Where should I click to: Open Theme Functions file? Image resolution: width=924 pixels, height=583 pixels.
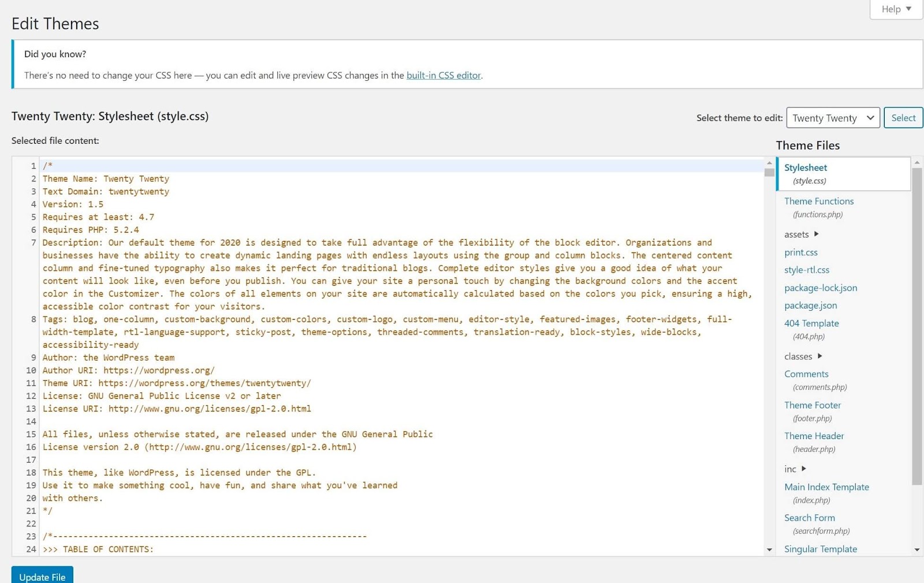tap(818, 201)
